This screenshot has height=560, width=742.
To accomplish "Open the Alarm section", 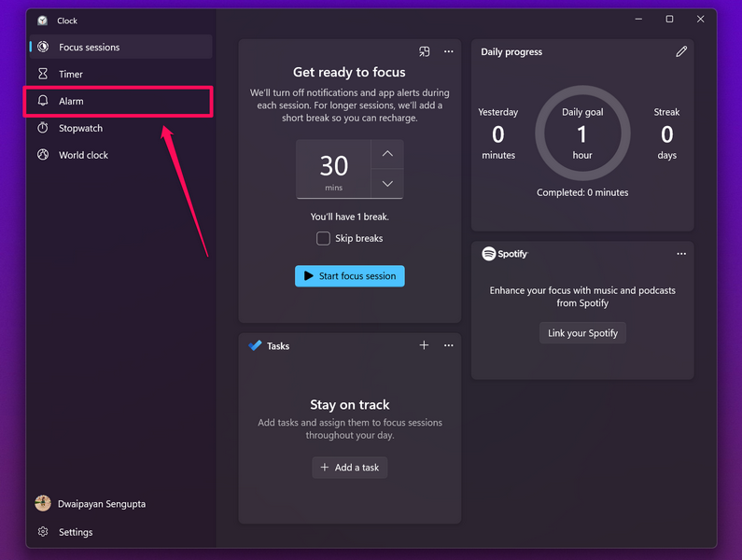I will (x=71, y=101).
